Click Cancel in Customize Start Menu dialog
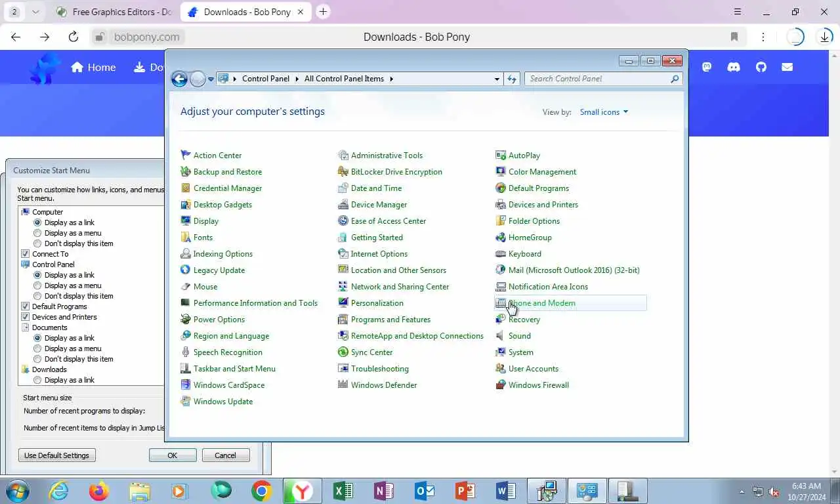This screenshot has width=840, height=504. click(x=225, y=455)
